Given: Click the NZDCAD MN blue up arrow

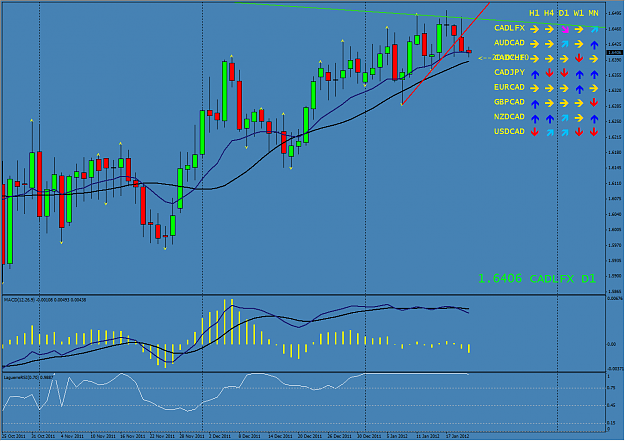Looking at the screenshot, I should click(594, 118).
